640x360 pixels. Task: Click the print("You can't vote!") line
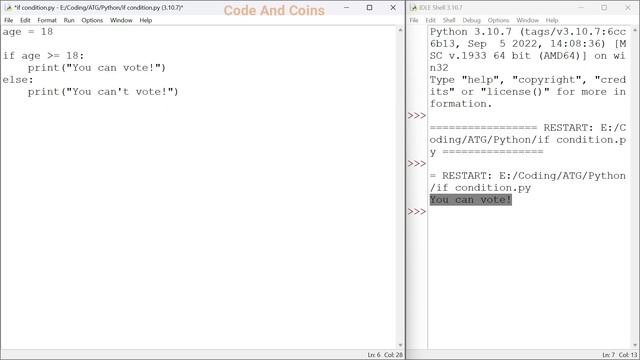(x=103, y=92)
